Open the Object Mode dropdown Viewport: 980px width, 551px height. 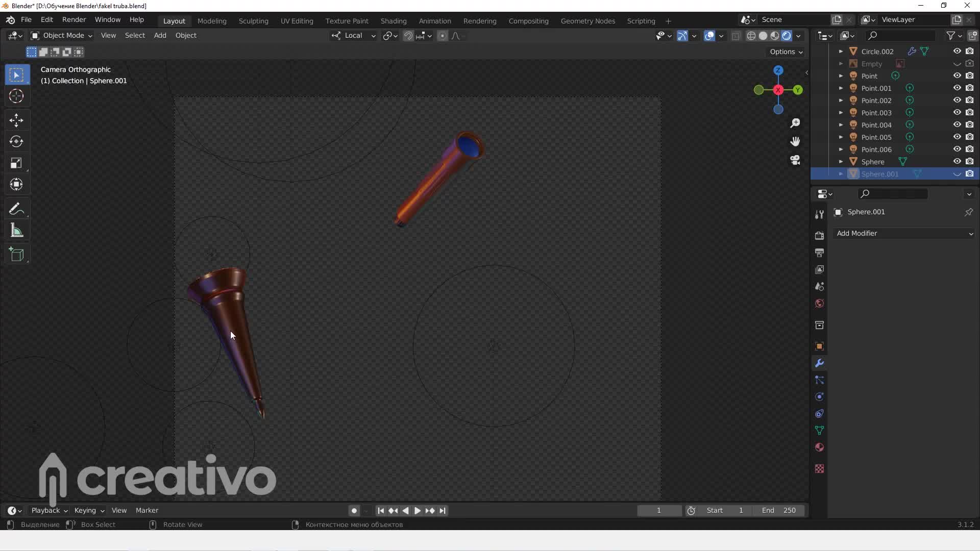coord(61,35)
